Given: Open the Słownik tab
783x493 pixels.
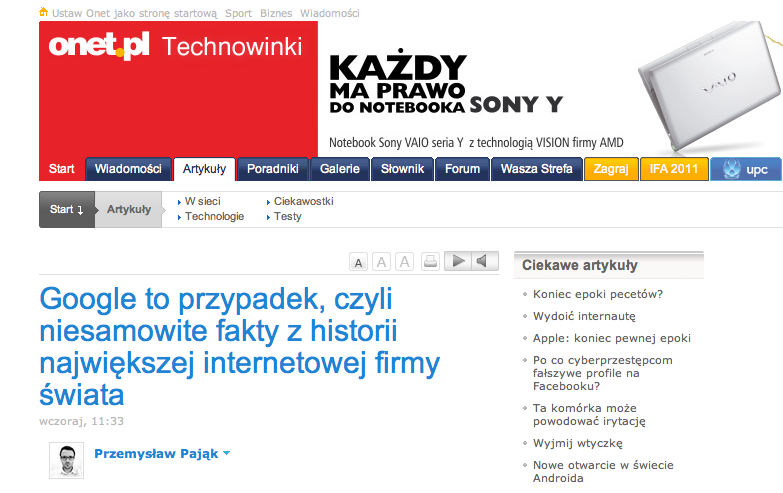Looking at the screenshot, I should 402,169.
